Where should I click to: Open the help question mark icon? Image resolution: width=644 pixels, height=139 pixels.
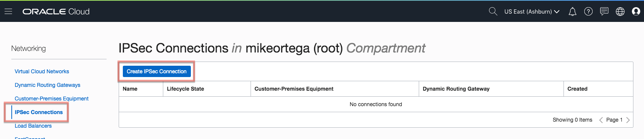tap(588, 12)
